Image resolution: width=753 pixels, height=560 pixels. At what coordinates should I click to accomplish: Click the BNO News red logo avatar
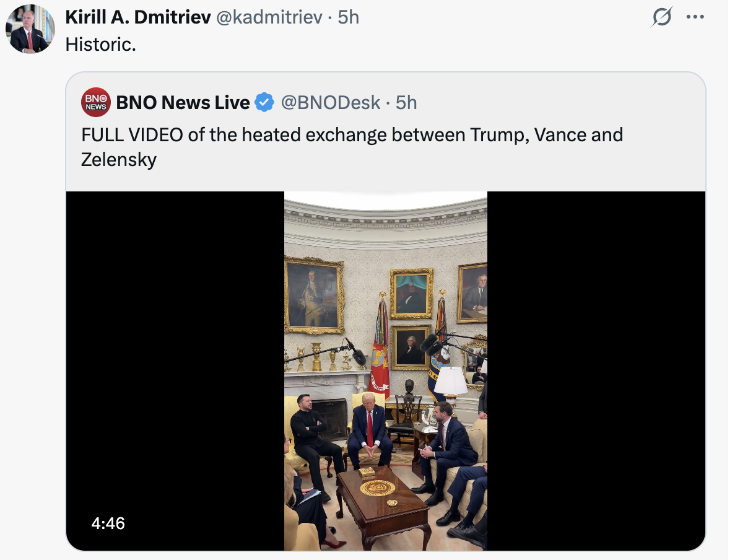point(96,102)
